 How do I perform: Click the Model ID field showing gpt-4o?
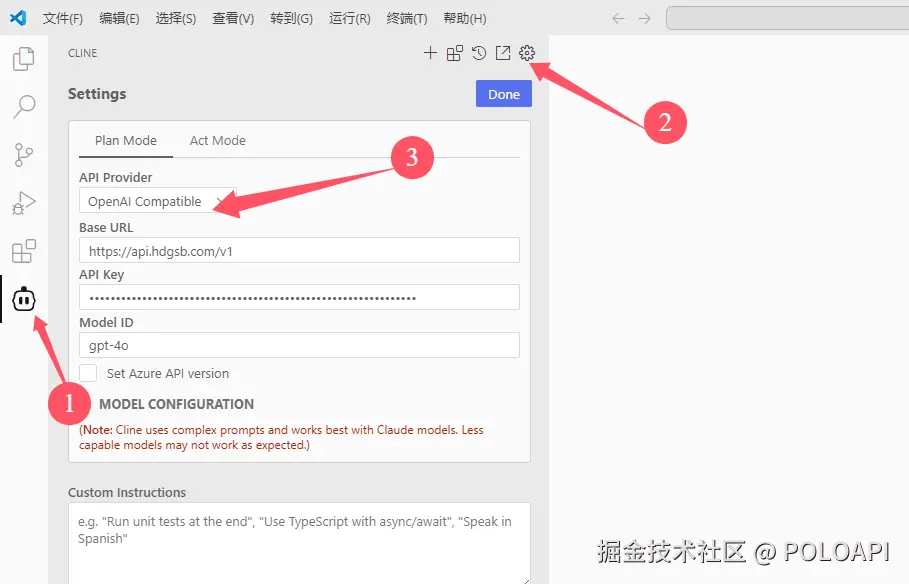point(299,346)
